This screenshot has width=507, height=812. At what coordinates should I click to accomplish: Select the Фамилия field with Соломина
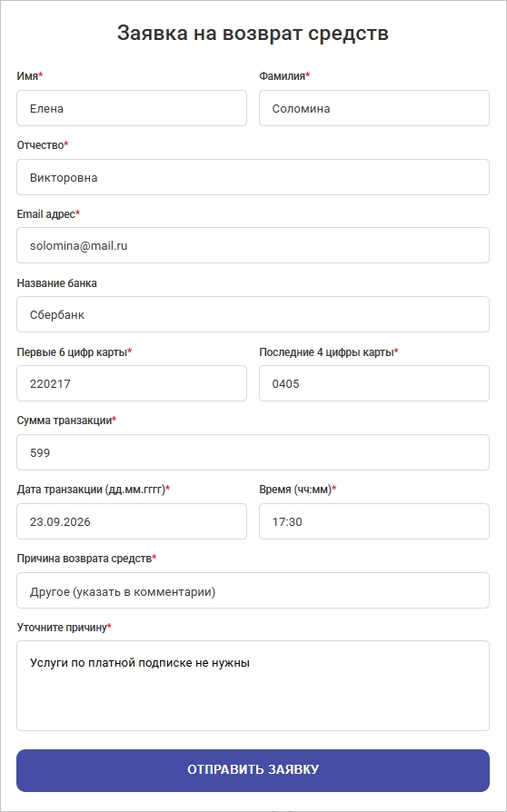[x=374, y=108]
